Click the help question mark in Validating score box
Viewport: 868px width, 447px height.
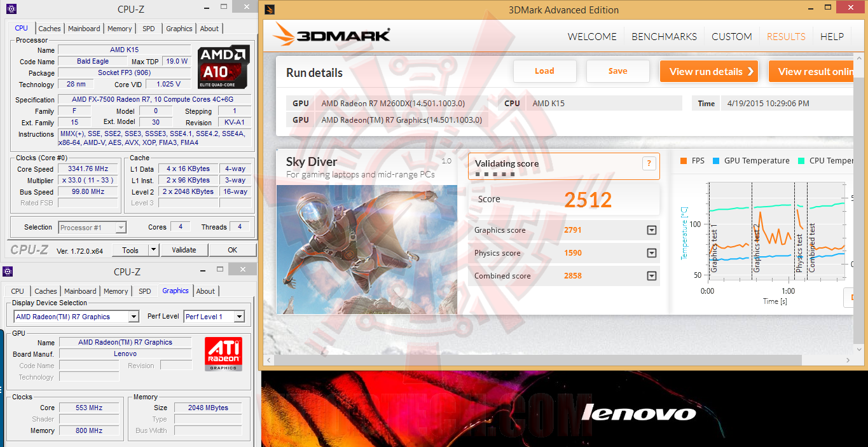649,163
